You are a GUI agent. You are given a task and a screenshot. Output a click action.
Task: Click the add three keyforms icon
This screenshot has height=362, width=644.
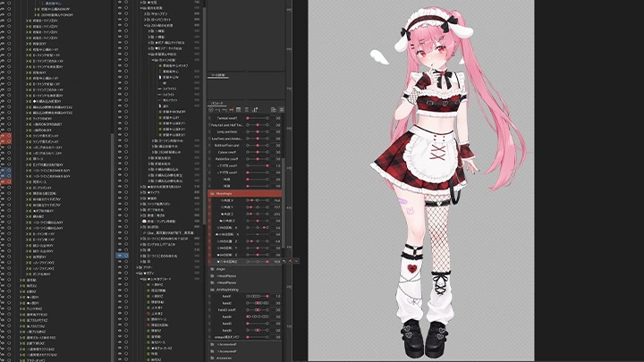[x=225, y=110]
